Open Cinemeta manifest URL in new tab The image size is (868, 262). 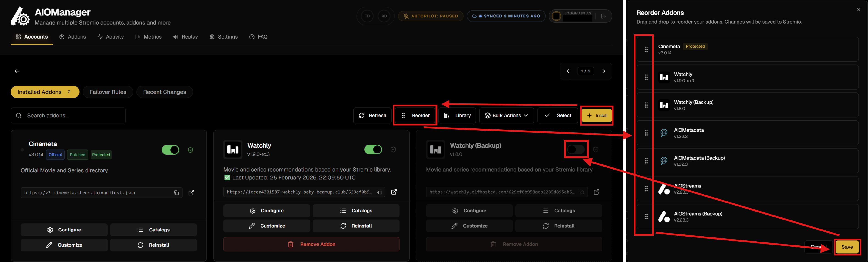(x=191, y=193)
